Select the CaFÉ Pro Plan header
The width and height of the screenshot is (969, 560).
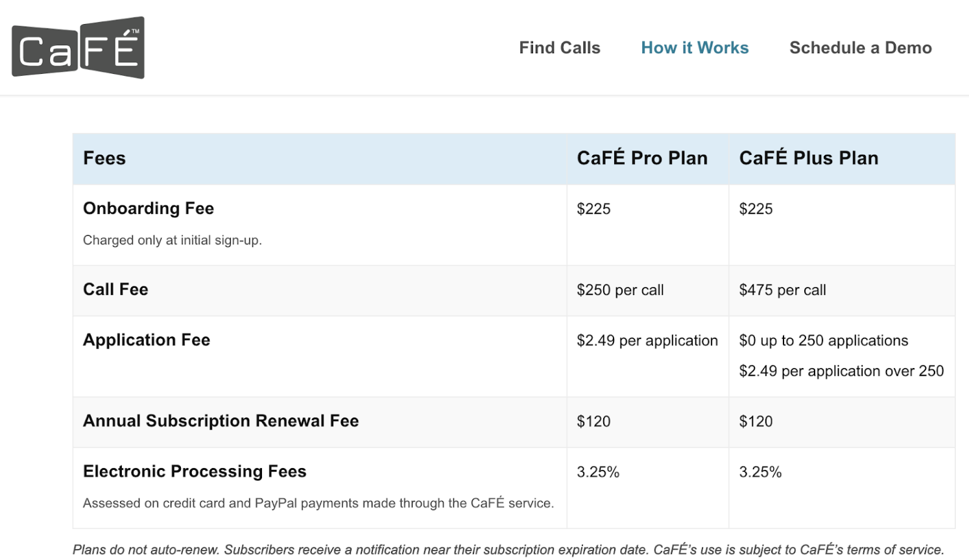coord(641,157)
